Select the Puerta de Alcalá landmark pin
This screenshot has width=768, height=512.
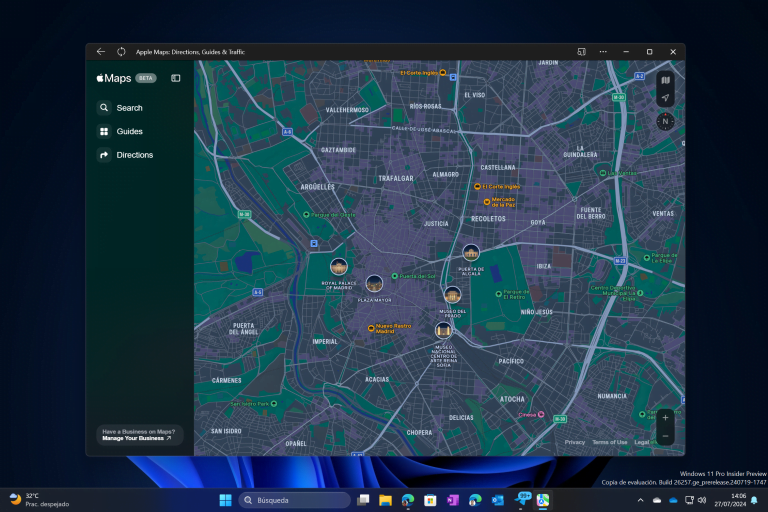tap(471, 253)
